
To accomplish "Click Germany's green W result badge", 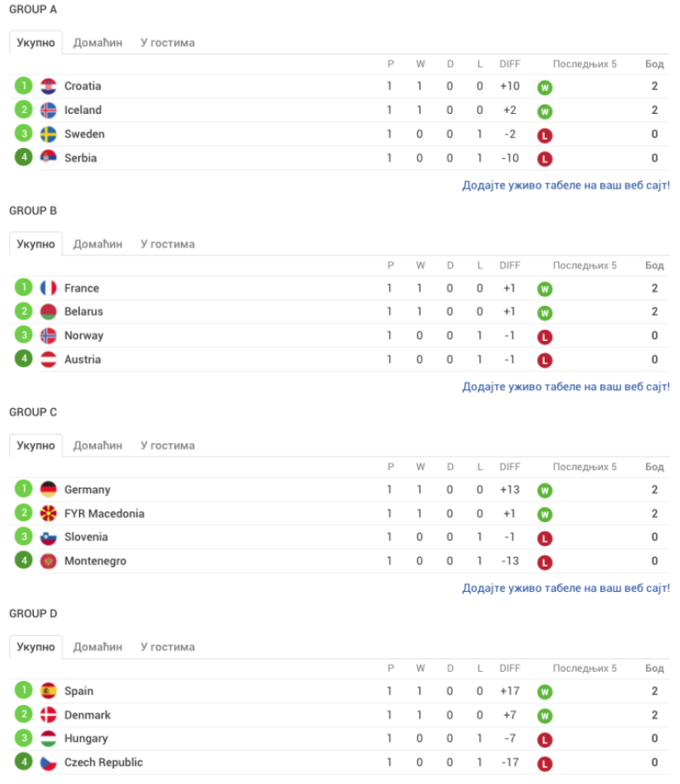I will (x=545, y=490).
